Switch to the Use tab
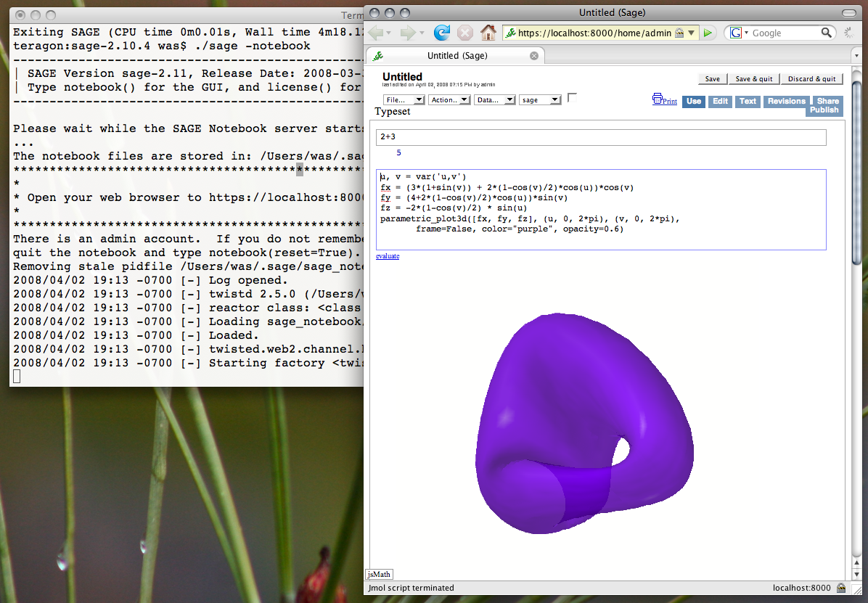 coord(694,102)
